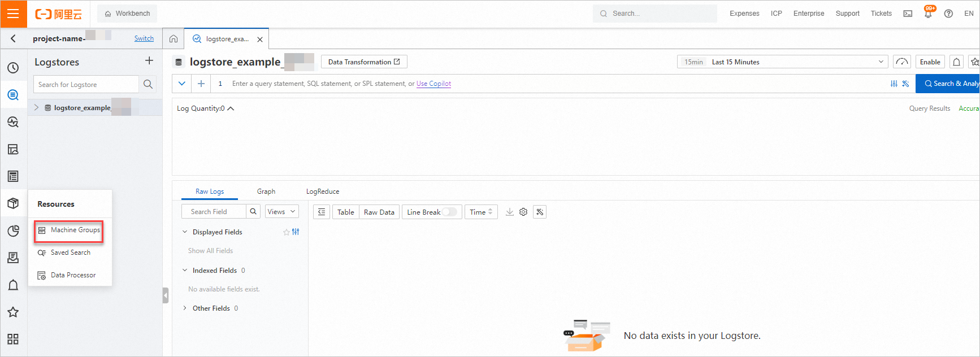This screenshot has height=357, width=980.
Task: Click the Alibaba Cloud logo
Action: 58,14
